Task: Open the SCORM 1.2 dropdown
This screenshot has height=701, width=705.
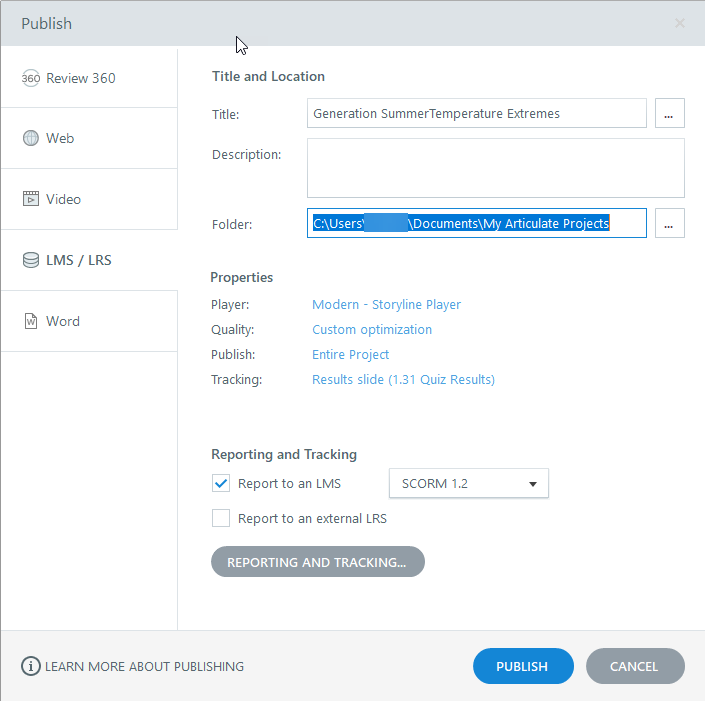Action: point(468,484)
